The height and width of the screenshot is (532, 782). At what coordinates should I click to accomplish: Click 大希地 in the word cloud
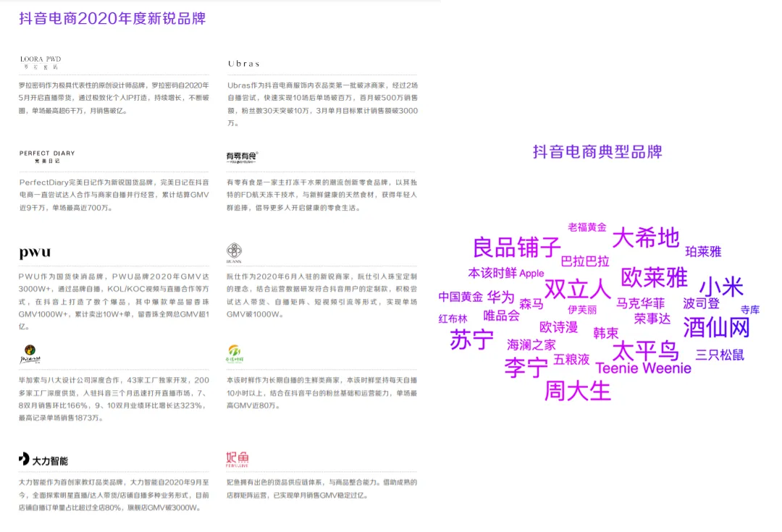[646, 237]
